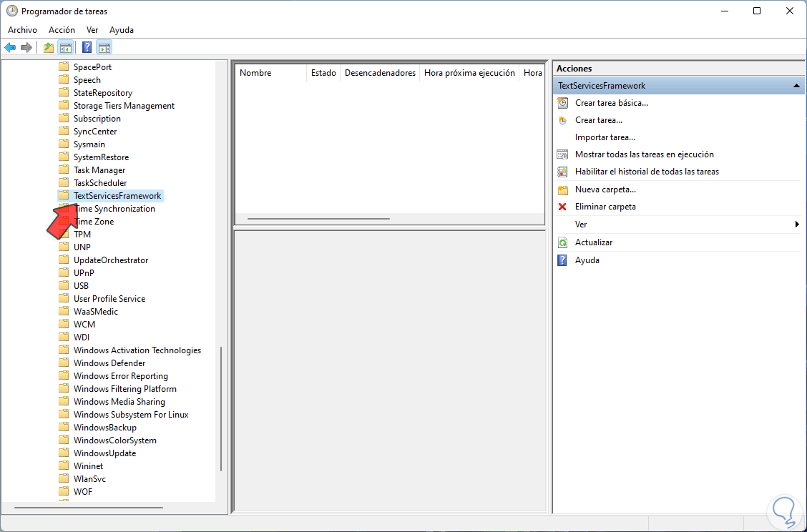Click the task list horizontal scrollbar

point(318,219)
